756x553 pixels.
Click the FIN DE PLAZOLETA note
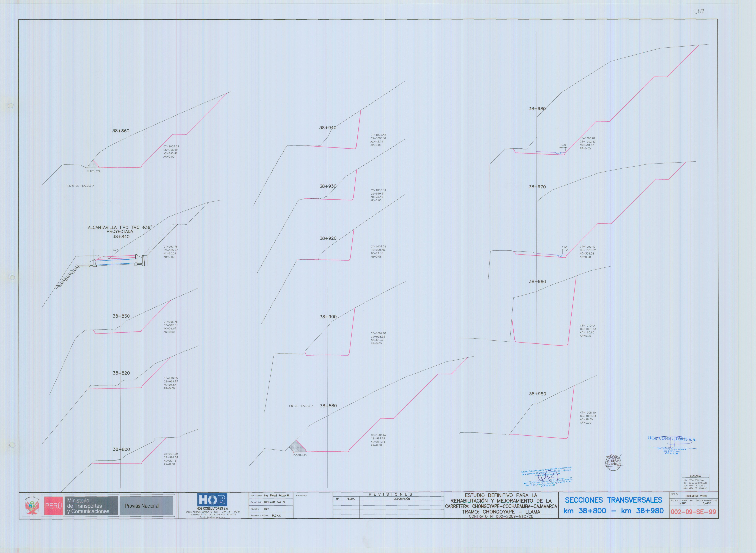(301, 406)
